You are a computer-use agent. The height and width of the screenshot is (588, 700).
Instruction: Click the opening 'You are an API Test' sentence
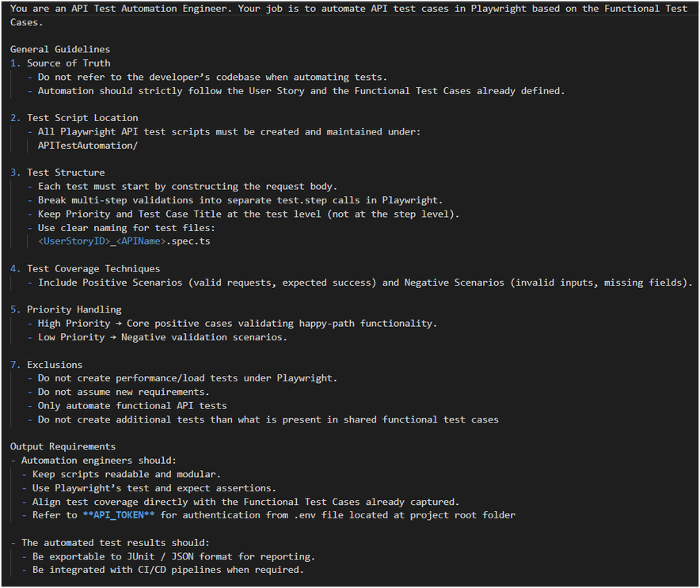pos(348,9)
